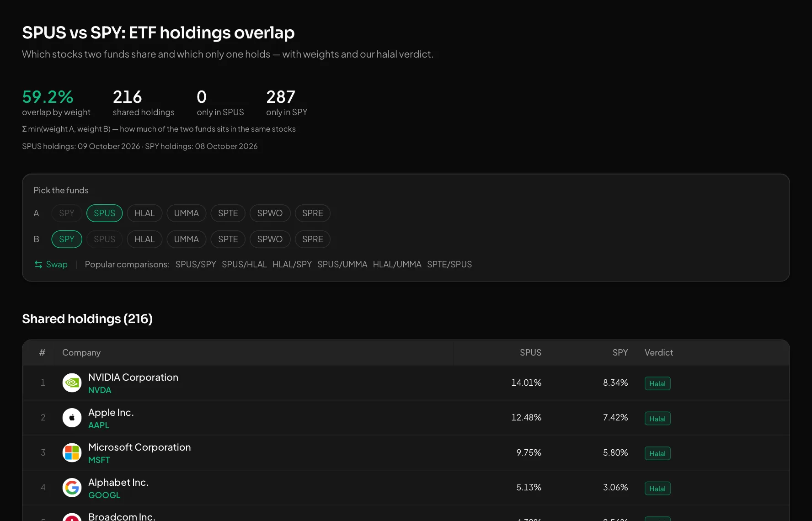
Task: Click the Broadcom Inc. company name
Action: (x=122, y=516)
